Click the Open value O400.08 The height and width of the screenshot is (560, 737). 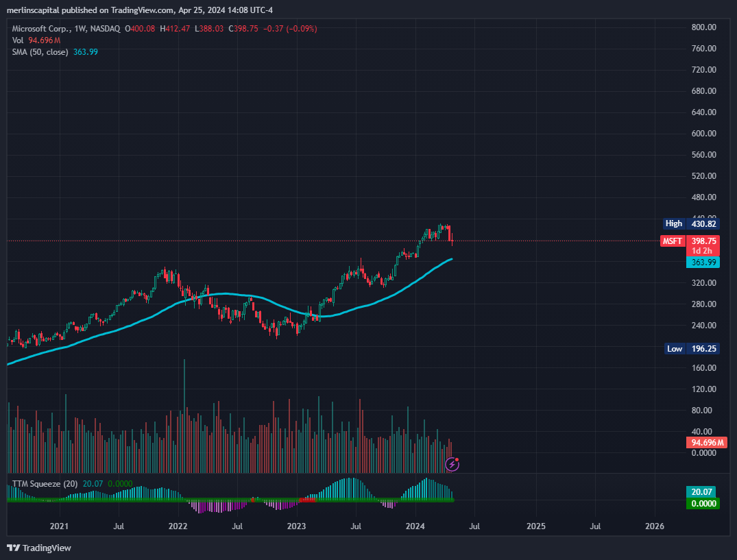coord(140,29)
